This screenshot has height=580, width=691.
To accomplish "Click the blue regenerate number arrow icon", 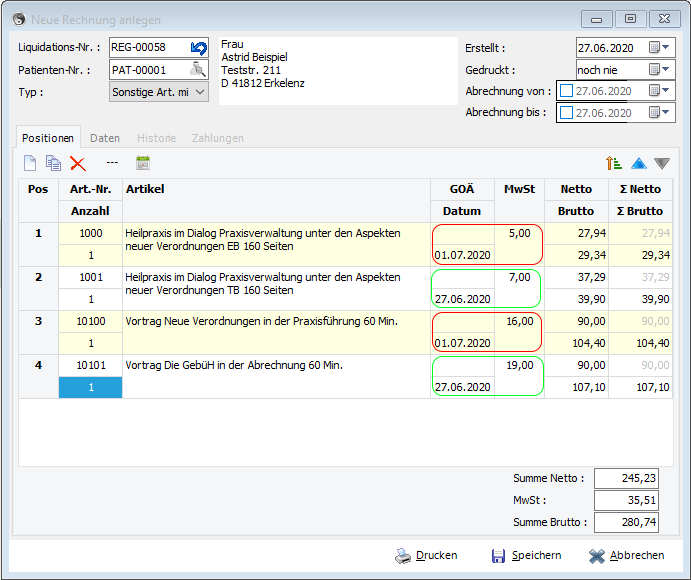I will pyautogui.click(x=199, y=48).
